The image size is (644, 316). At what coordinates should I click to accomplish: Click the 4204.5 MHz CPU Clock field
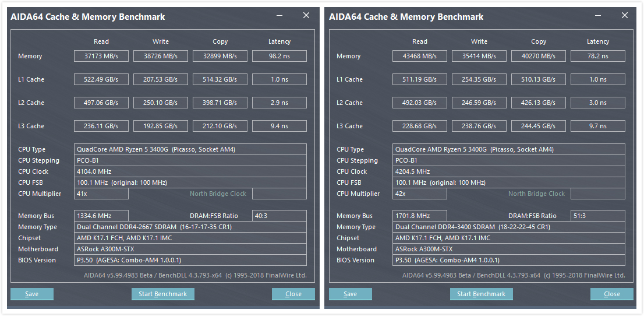coord(508,171)
